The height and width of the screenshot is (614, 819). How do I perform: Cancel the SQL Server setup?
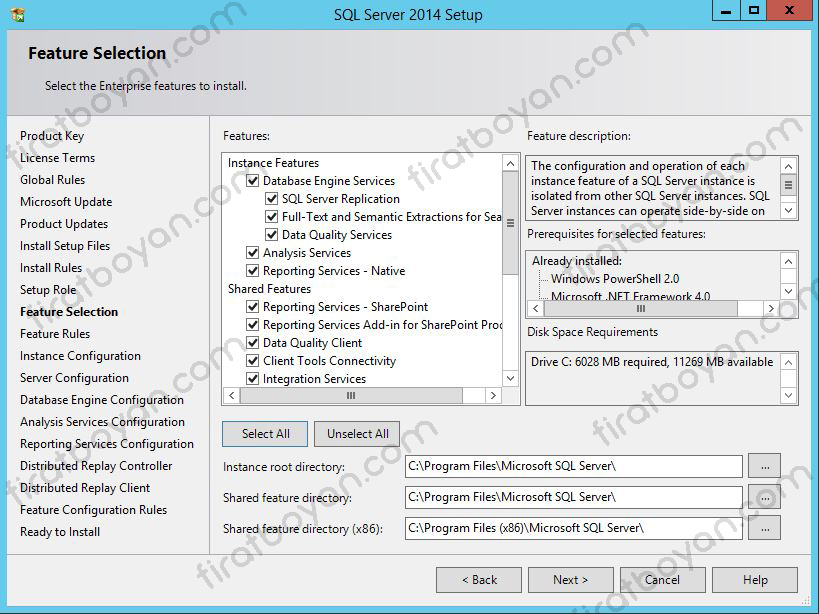click(662, 580)
